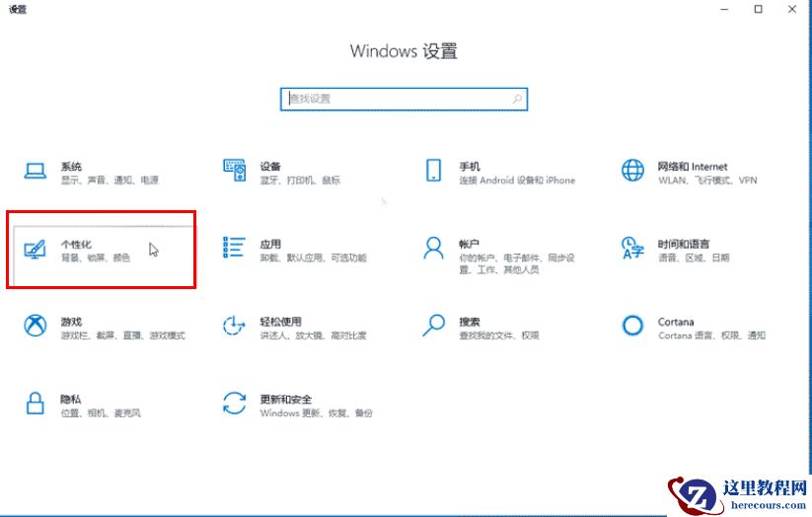Open 手机 settings title
This screenshot has width=812, height=517.
pyautogui.click(x=470, y=167)
